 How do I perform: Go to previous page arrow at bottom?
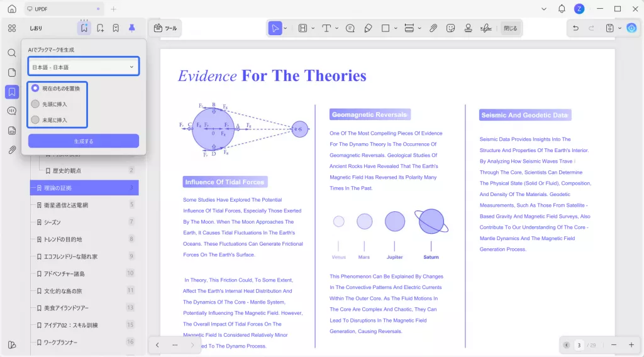pos(157,345)
